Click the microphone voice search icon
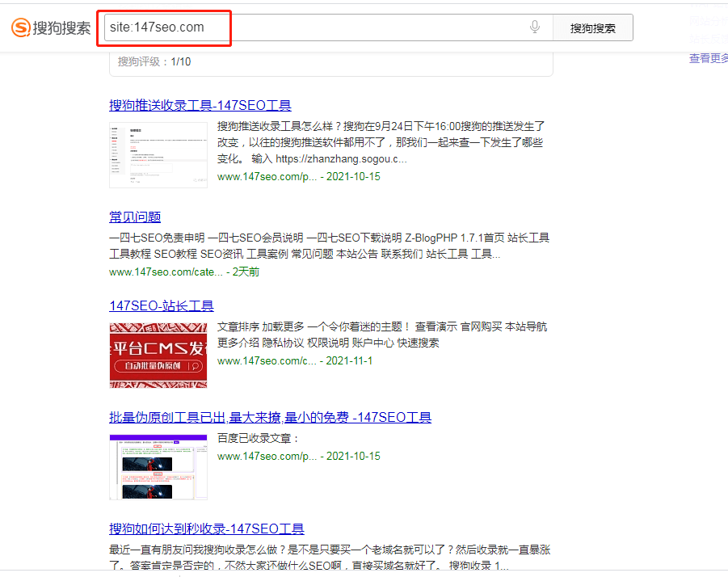The image size is (728, 577). tap(534, 27)
